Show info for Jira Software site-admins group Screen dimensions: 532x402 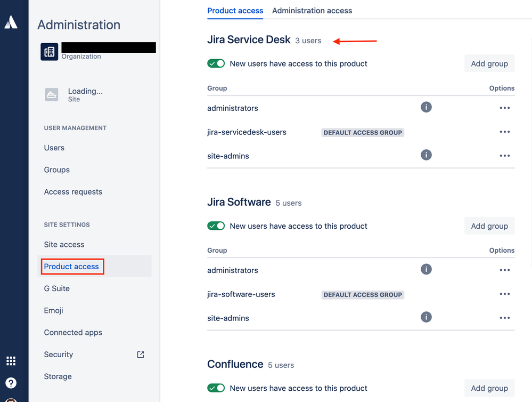pyautogui.click(x=426, y=317)
